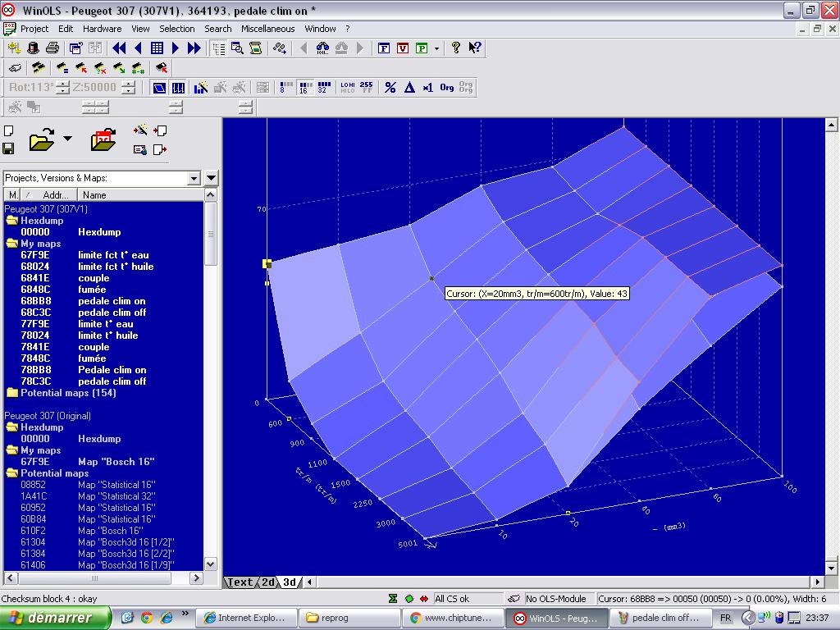
Task: Toggle the 16-bit data width button
Action: (304, 88)
